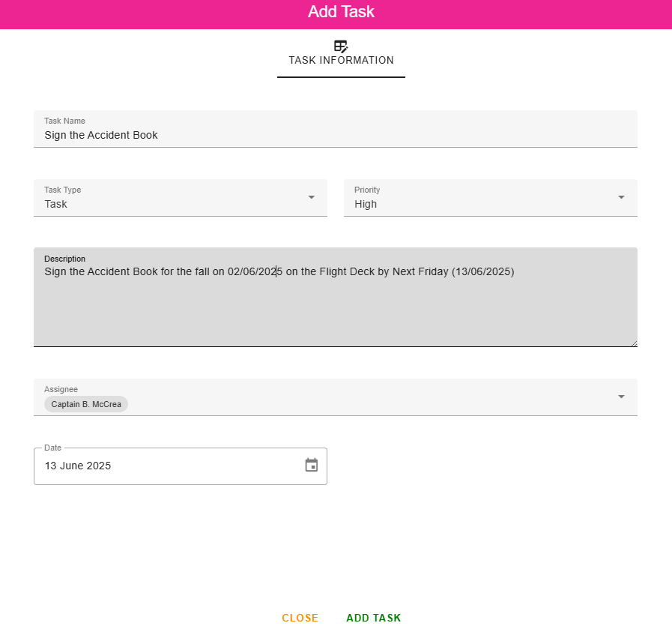Focus the Task Name input field
Screen dimensions: 672x641
(x=336, y=135)
